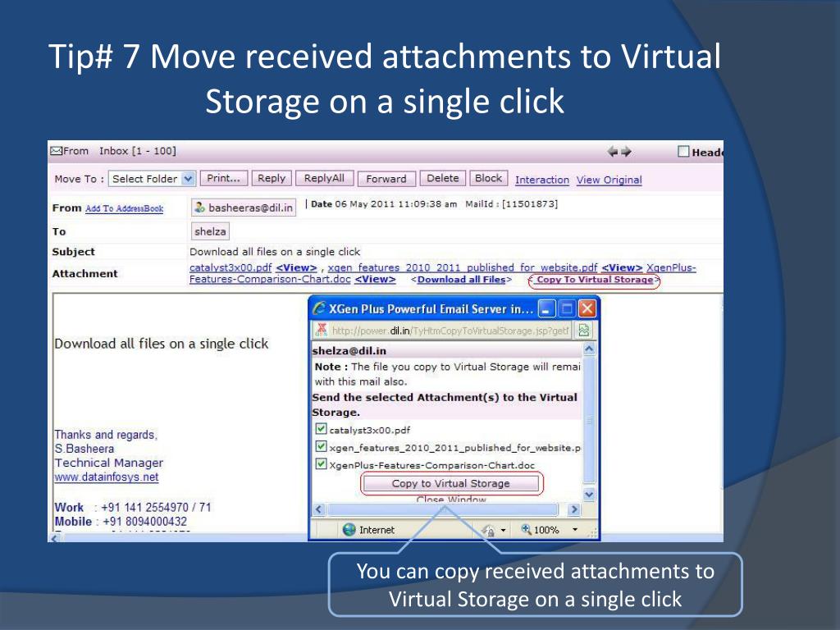840x630 pixels.
Task: Click Copy To Virtual Storage attachment link
Action: 595,280
